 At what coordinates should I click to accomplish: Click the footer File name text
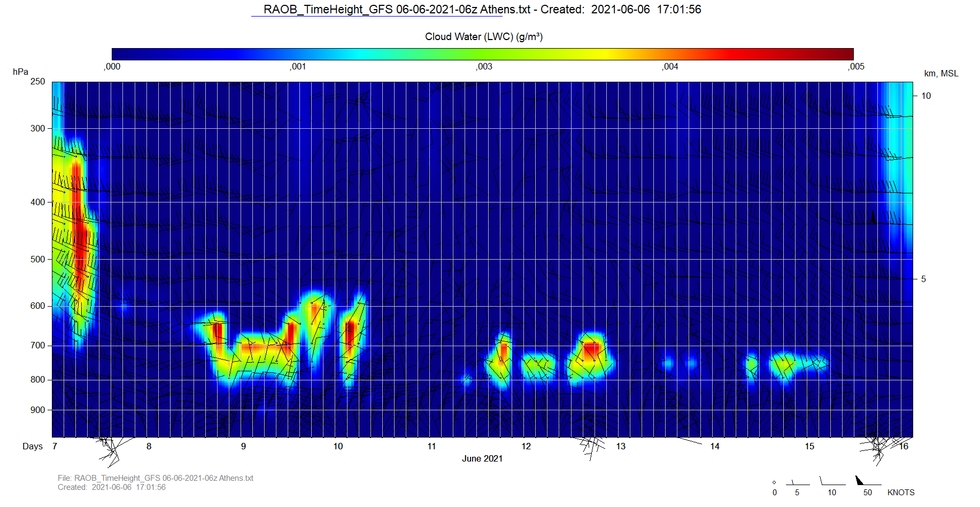tap(155, 478)
